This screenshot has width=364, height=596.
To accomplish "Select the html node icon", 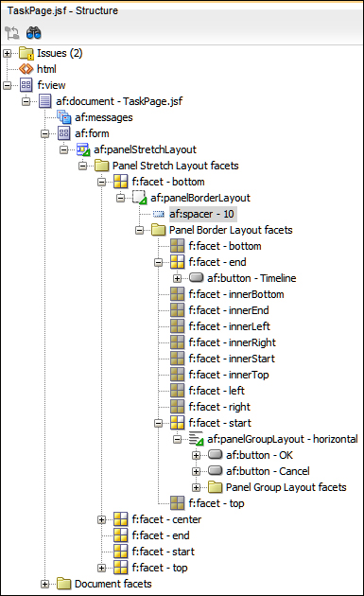I will click(x=26, y=69).
